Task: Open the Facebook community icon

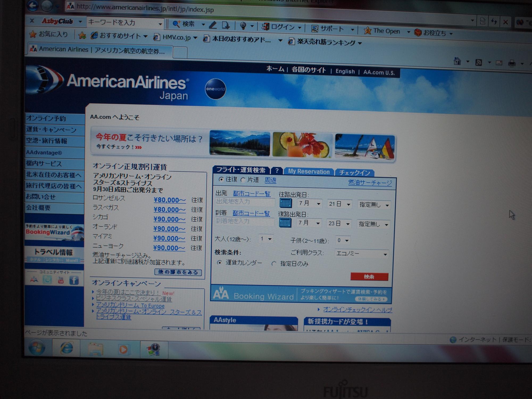Action: pyautogui.click(x=74, y=280)
